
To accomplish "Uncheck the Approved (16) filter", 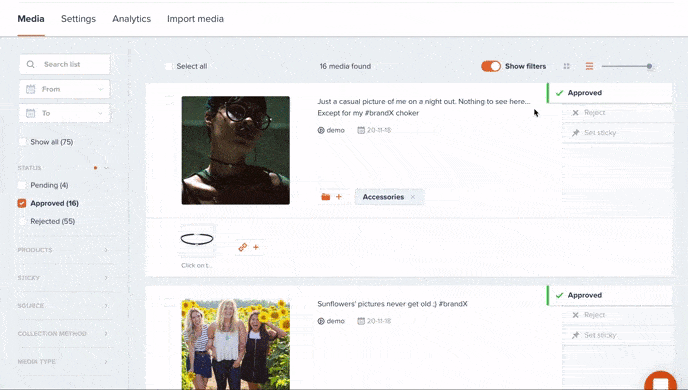I will [22, 203].
